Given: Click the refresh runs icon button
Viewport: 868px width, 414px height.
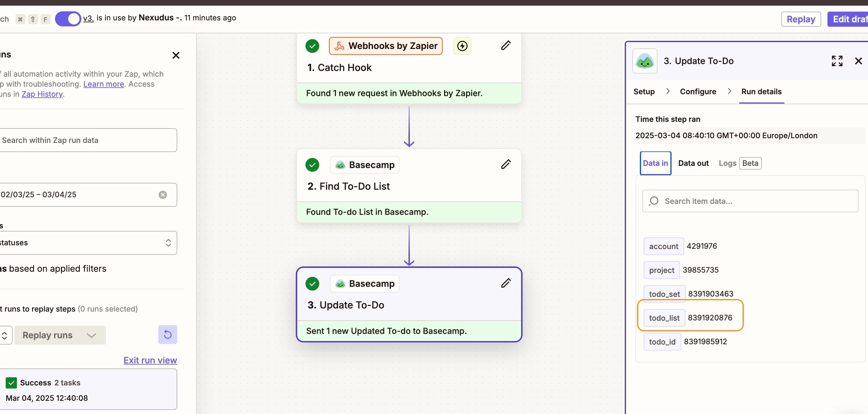Looking at the screenshot, I should [x=168, y=335].
